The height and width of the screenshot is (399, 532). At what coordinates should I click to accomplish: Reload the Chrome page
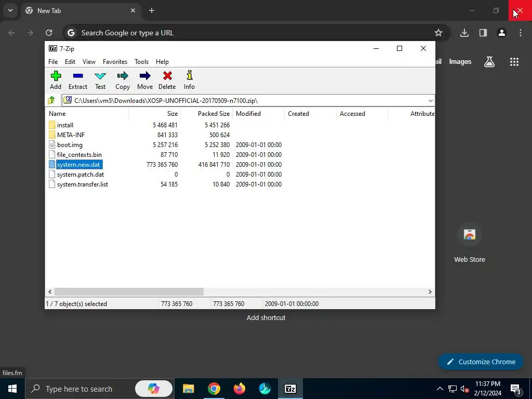pyautogui.click(x=49, y=33)
